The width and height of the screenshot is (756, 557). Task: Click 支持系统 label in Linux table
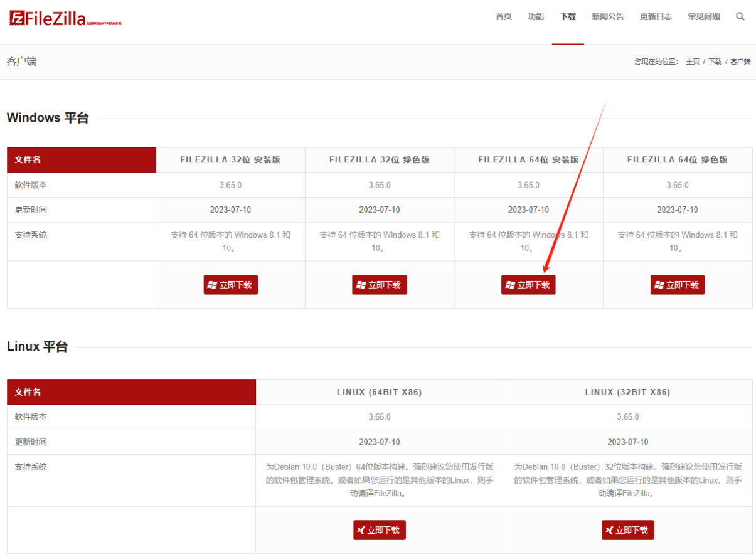[x=31, y=467]
